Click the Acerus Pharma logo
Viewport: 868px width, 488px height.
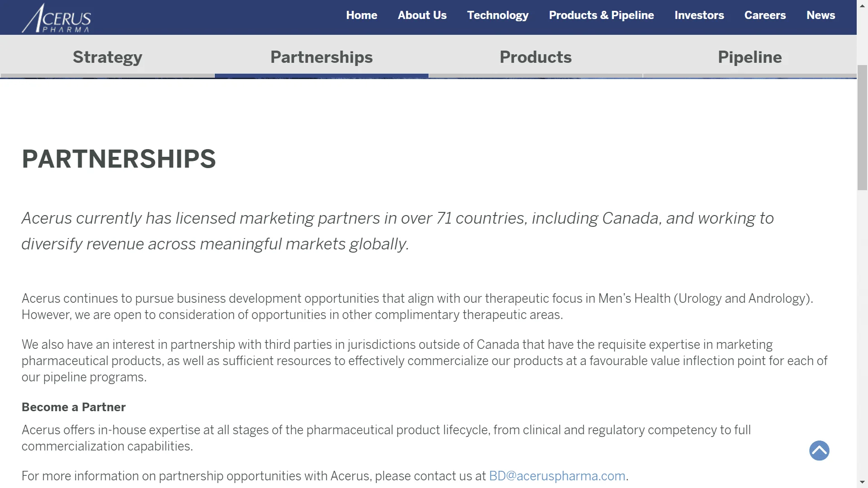point(57,18)
